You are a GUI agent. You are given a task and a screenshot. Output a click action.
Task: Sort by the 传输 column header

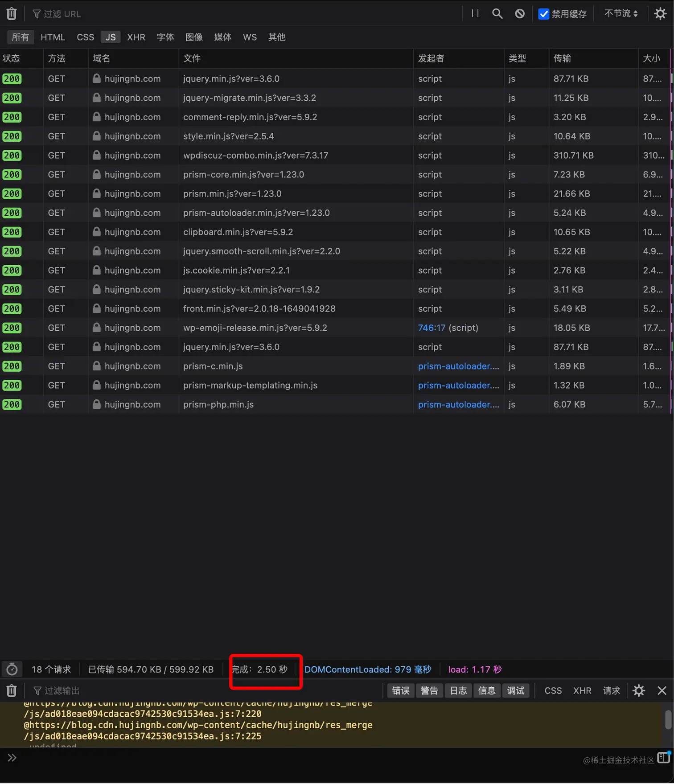click(x=593, y=58)
